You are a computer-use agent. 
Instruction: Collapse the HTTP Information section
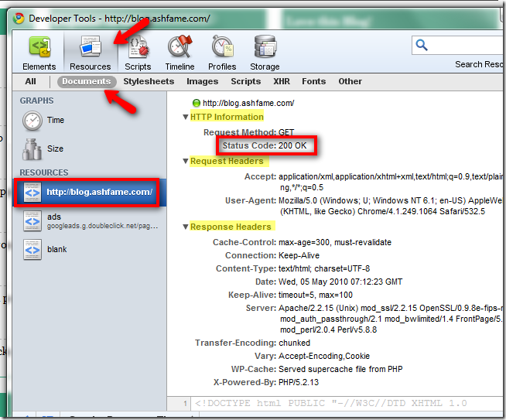click(185, 117)
